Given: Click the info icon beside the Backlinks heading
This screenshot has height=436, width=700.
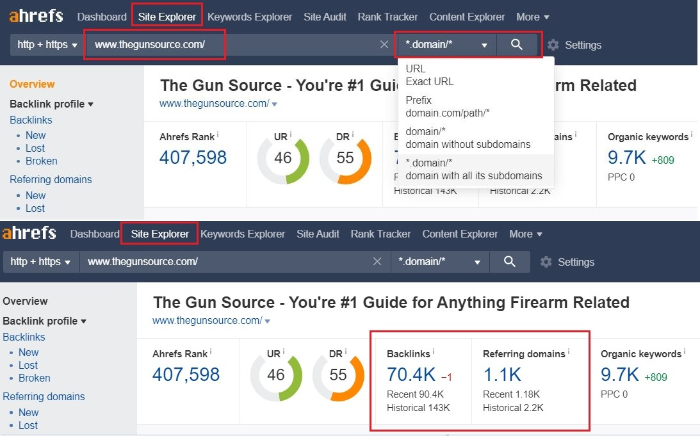Looking at the screenshot, I should (434, 353).
